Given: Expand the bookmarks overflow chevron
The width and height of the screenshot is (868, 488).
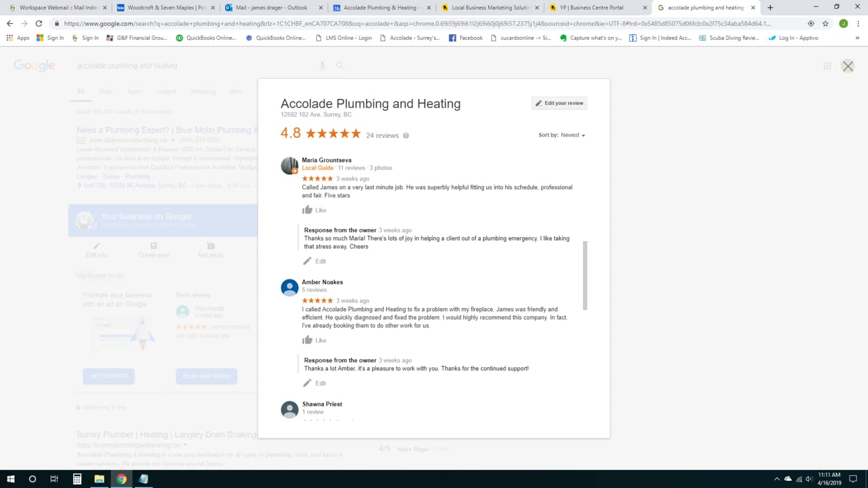Looking at the screenshot, I should pos(857,38).
